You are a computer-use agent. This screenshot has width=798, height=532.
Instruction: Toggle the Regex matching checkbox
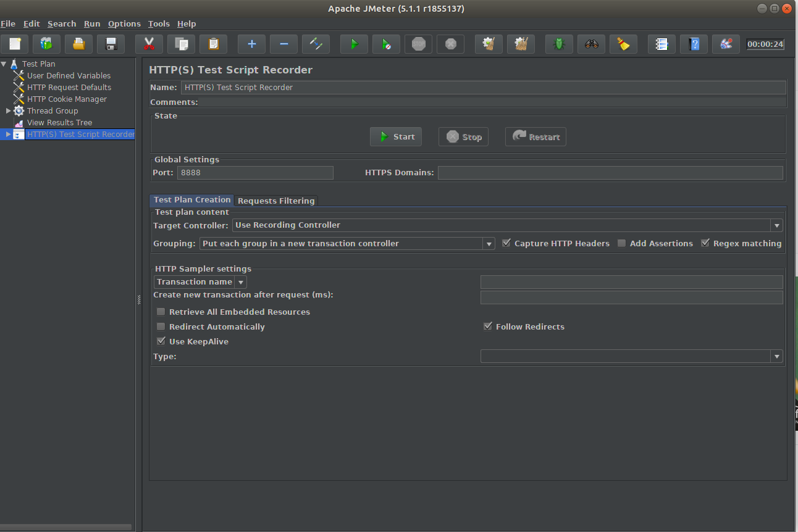(705, 243)
